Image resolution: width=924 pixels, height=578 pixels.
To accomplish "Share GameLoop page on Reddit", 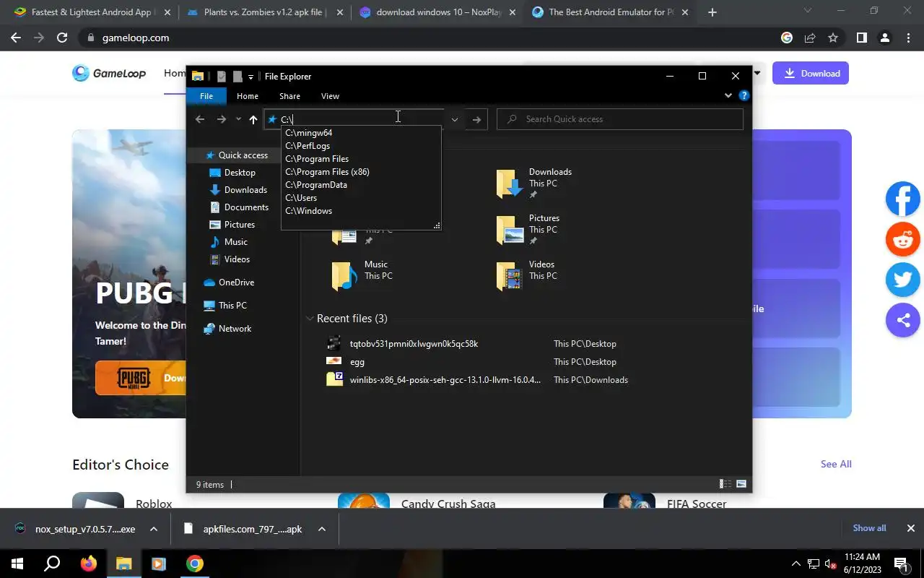I will point(903,240).
